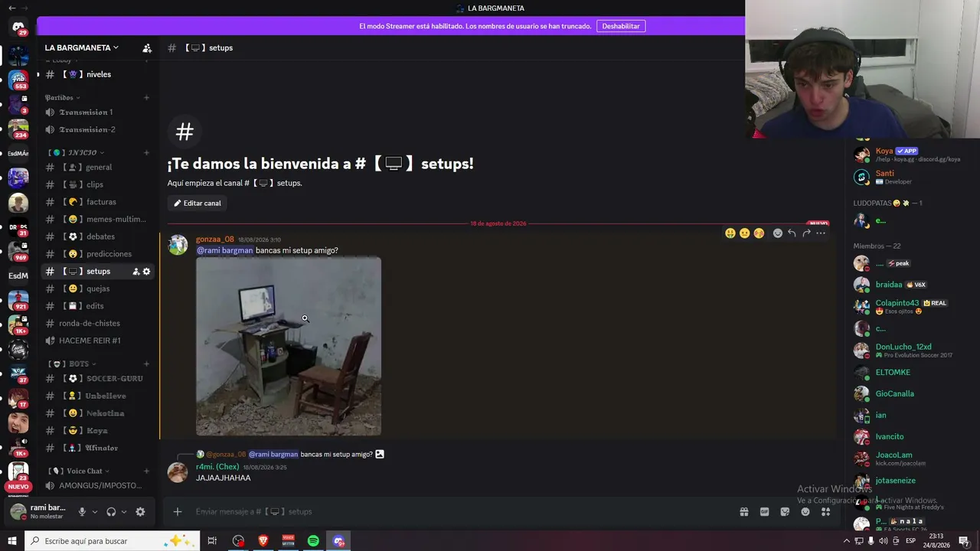Open the quejas channel
The width and height of the screenshot is (980, 551).
(99, 289)
